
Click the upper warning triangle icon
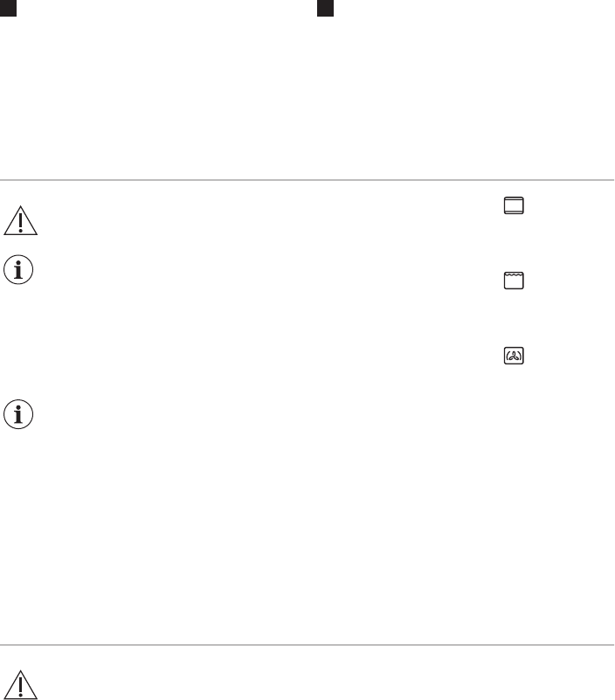[21, 220]
